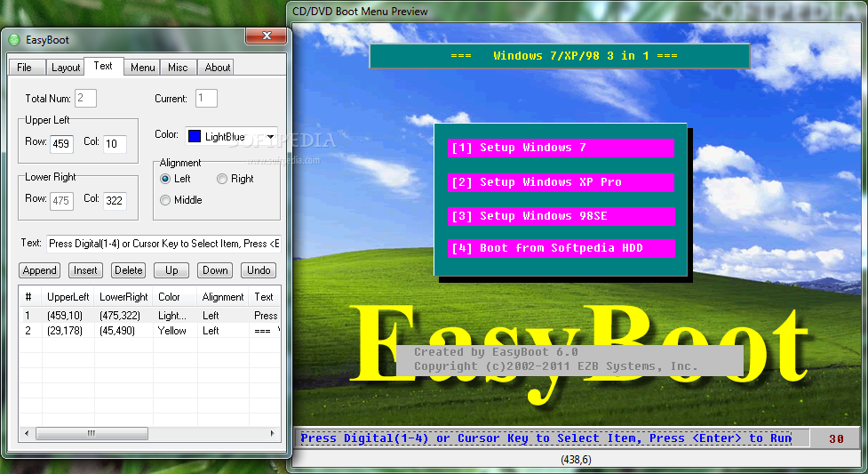
Task: Click the red countdown number 30
Action: click(x=836, y=438)
